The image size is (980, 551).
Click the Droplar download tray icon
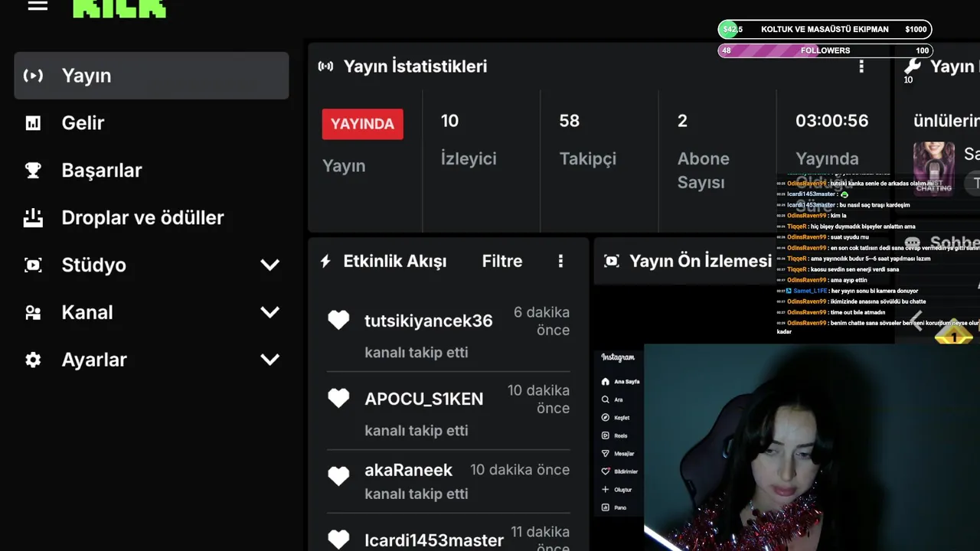pyautogui.click(x=33, y=218)
